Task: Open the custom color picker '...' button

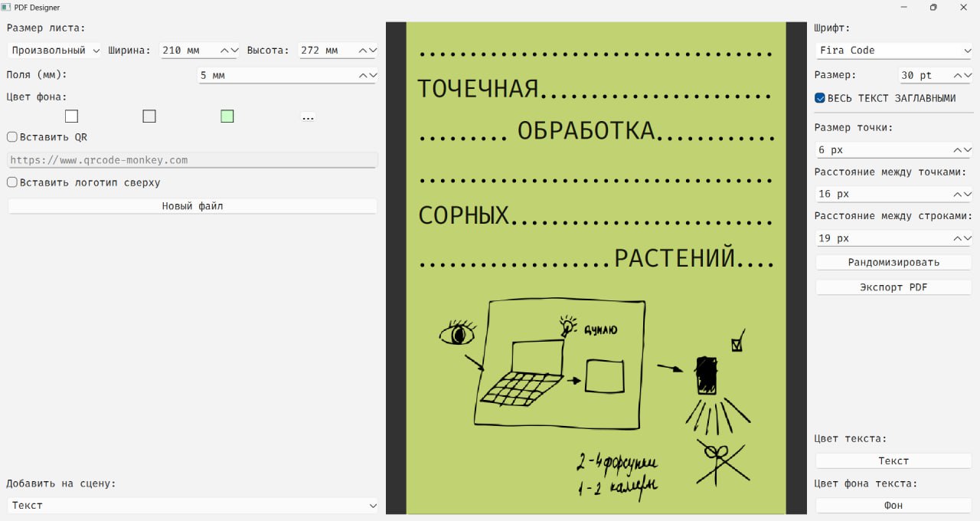Action: (x=308, y=117)
